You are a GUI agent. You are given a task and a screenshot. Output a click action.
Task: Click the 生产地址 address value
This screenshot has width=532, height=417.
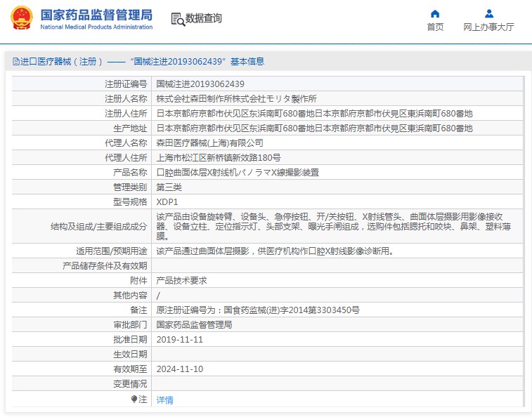pyautogui.click(x=315, y=128)
